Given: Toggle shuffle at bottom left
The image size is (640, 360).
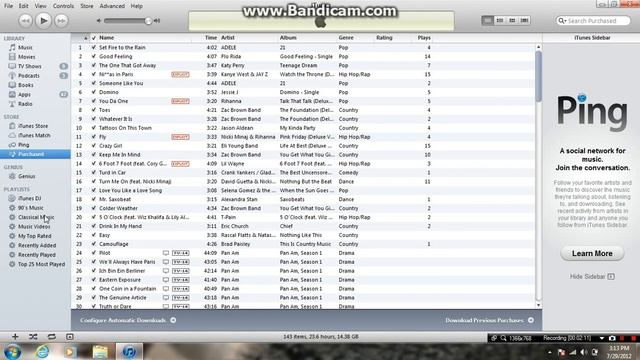Looking at the screenshot, I should (x=33, y=337).
